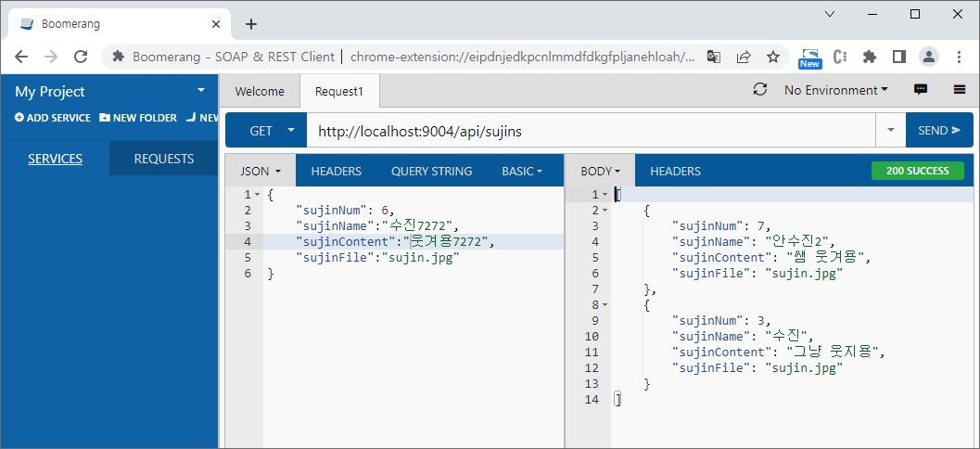Click response value "쌤 웃겨용"
This screenshot has height=449, width=980.
[x=825, y=257]
